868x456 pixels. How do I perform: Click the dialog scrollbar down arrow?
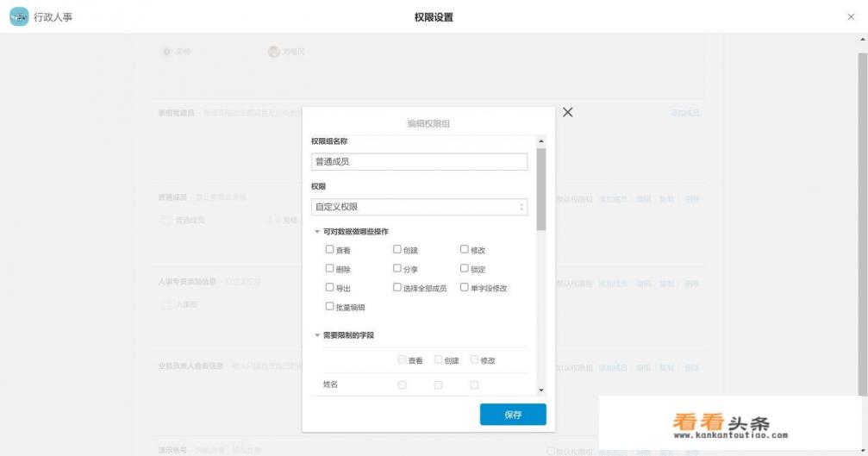[541, 390]
